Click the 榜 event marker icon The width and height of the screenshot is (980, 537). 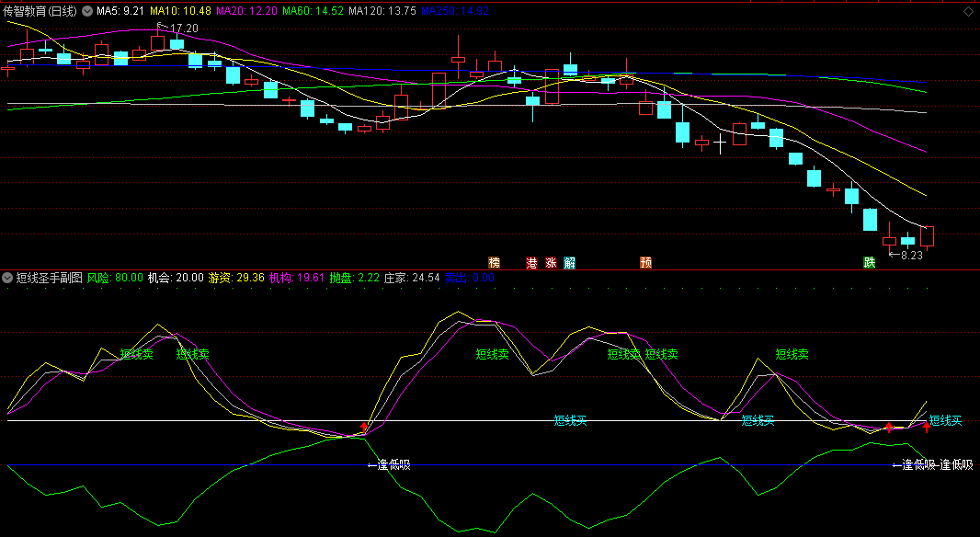click(495, 262)
